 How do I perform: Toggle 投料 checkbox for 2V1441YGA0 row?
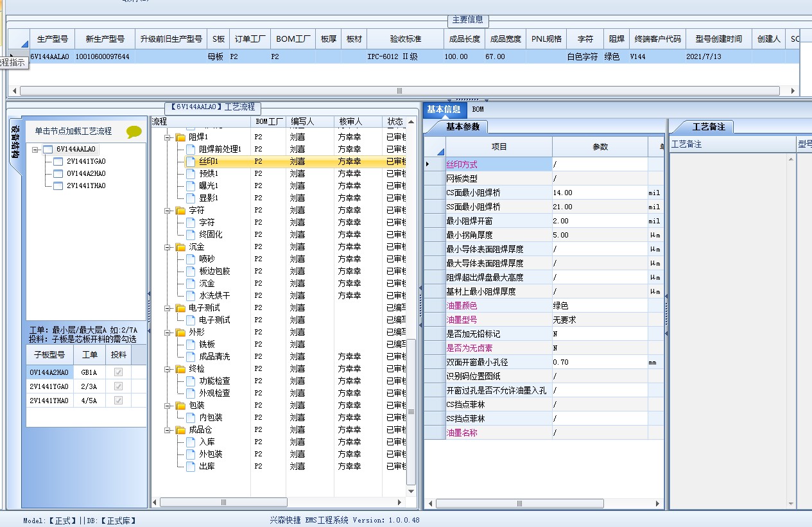(x=118, y=386)
